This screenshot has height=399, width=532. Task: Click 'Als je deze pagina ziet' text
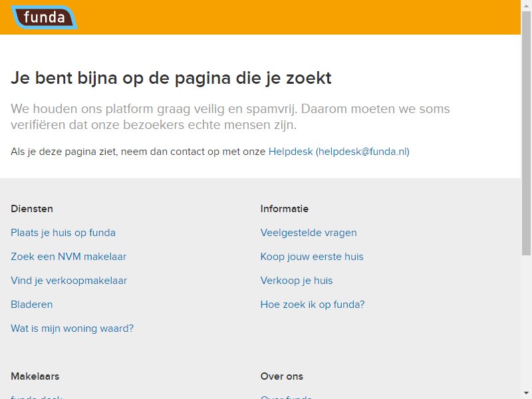pos(138,152)
